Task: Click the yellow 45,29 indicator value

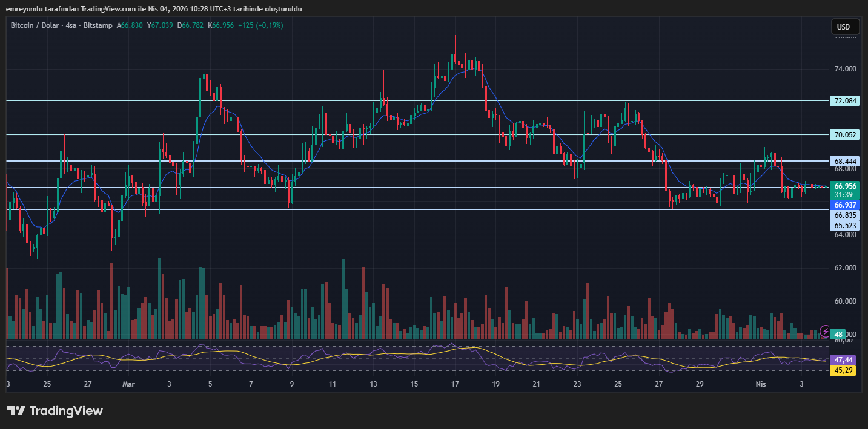Action: (843, 370)
